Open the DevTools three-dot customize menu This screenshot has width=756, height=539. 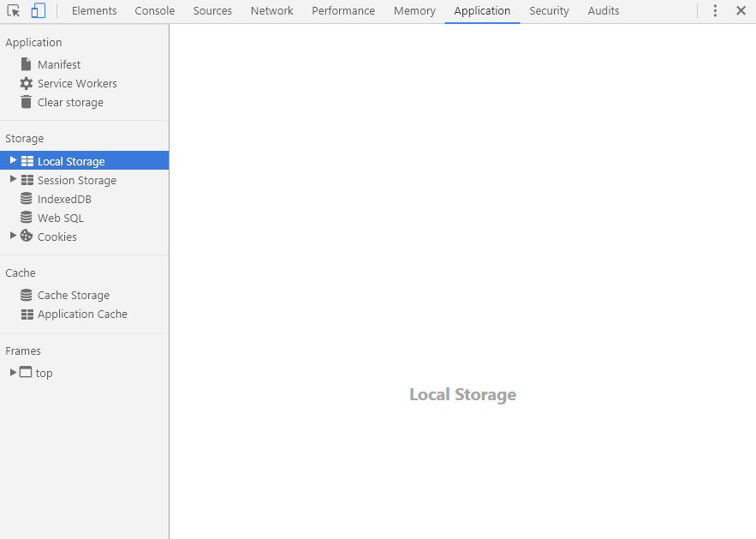[x=715, y=10]
